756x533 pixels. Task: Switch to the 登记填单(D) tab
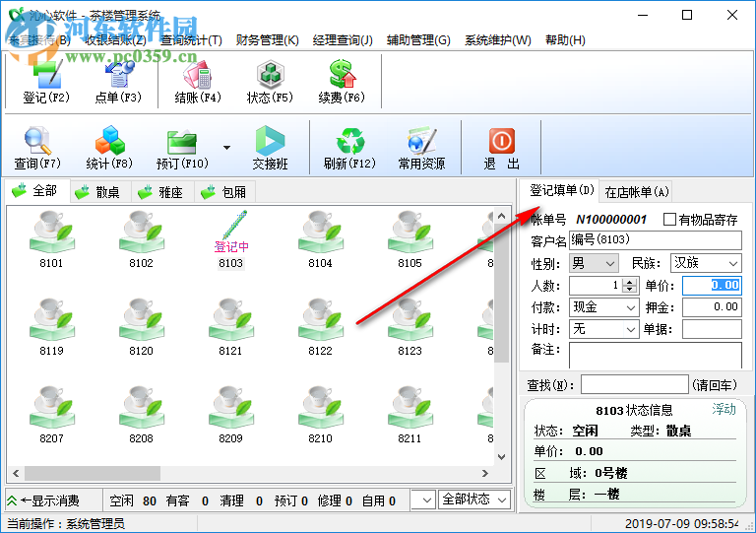point(561,190)
